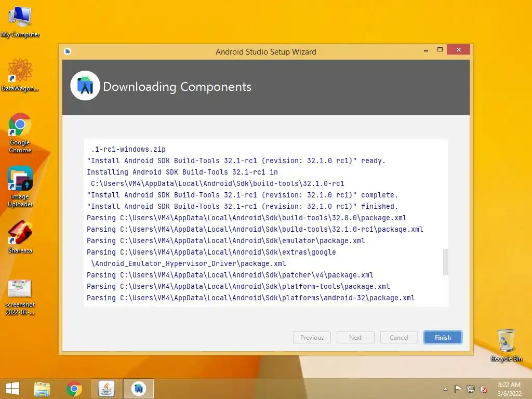Click the disabled Cancel button
The image size is (532, 399).
[x=399, y=338]
